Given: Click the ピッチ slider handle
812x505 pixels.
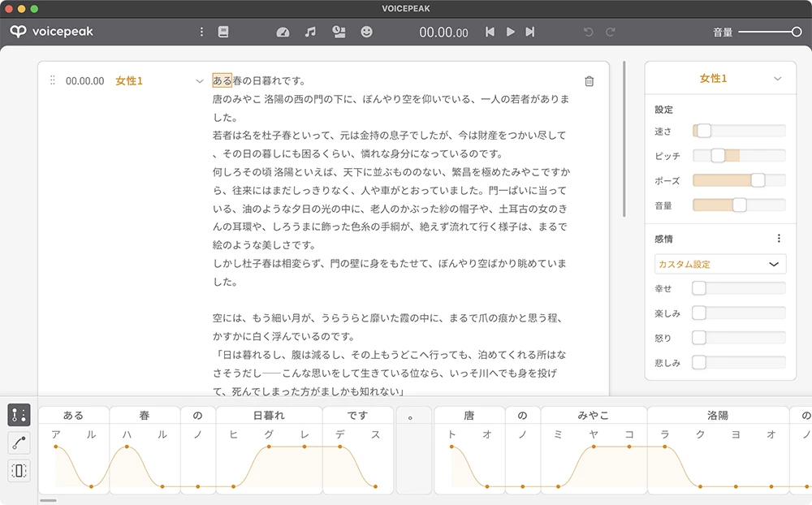Looking at the screenshot, I should (x=718, y=155).
